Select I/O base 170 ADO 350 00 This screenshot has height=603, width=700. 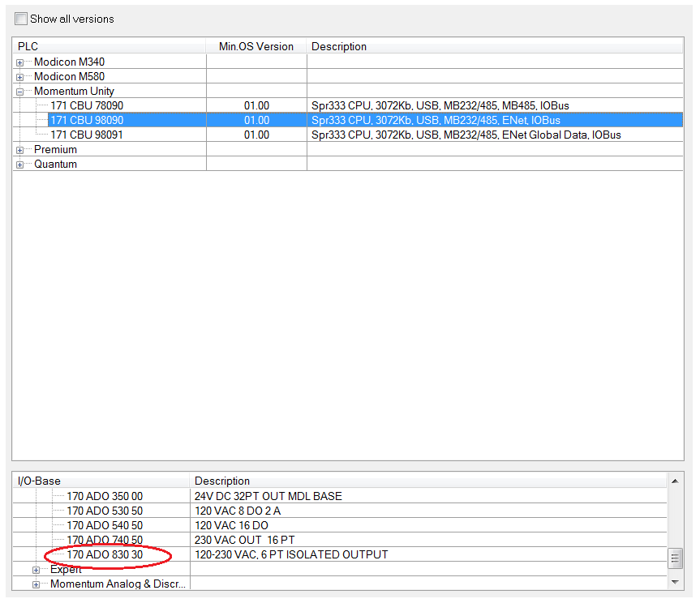[105, 496]
